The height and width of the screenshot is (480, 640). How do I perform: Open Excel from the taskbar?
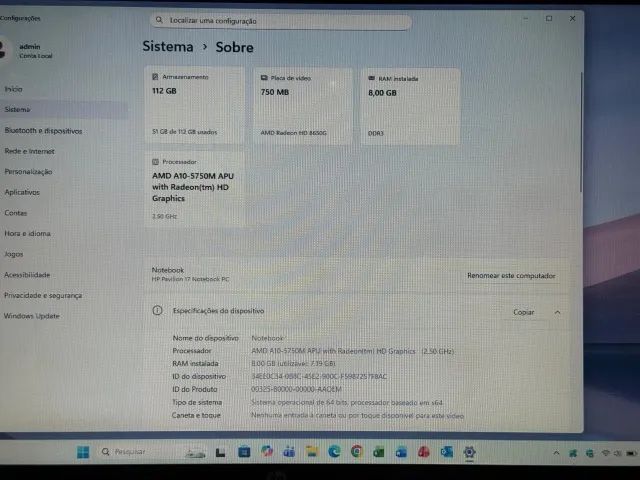click(379, 452)
